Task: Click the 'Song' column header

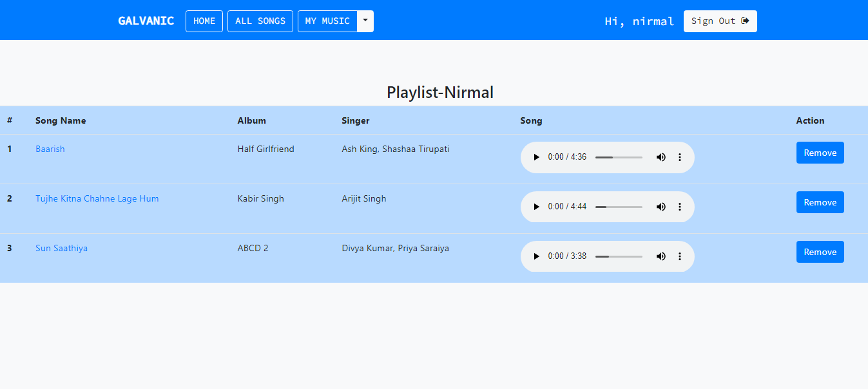Action: [x=532, y=120]
